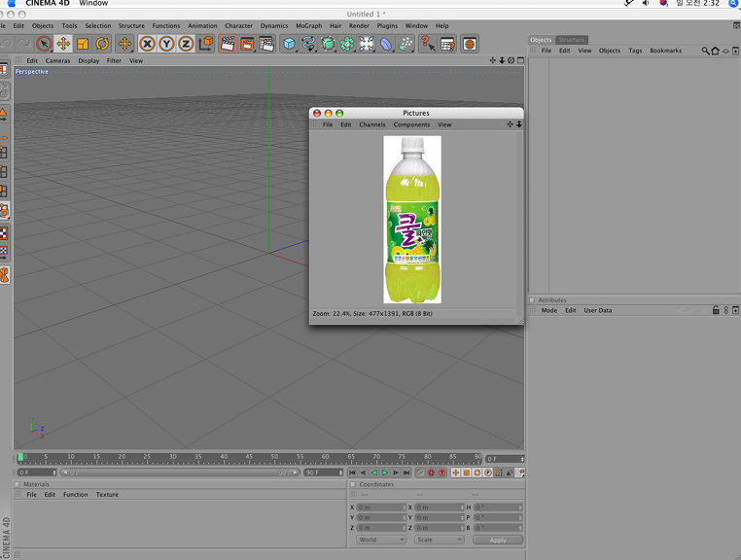The width and height of the screenshot is (741, 560).
Task: Open the calendar-style help table icon
Action: 447,44
